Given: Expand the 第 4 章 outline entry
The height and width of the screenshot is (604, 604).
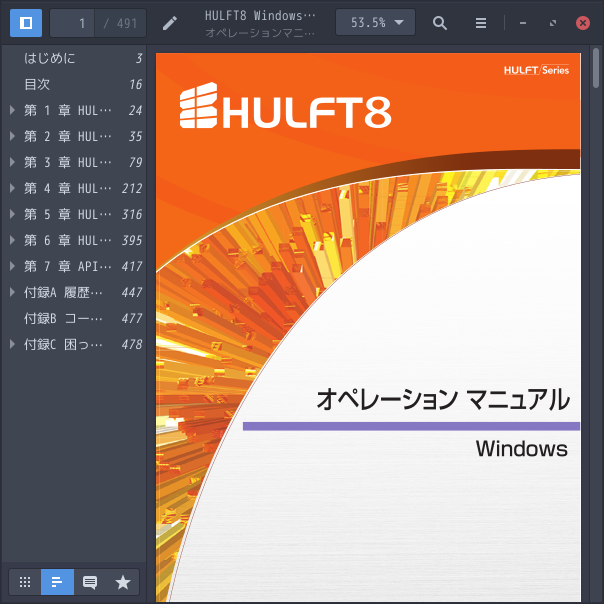Looking at the screenshot, I should click(12, 188).
